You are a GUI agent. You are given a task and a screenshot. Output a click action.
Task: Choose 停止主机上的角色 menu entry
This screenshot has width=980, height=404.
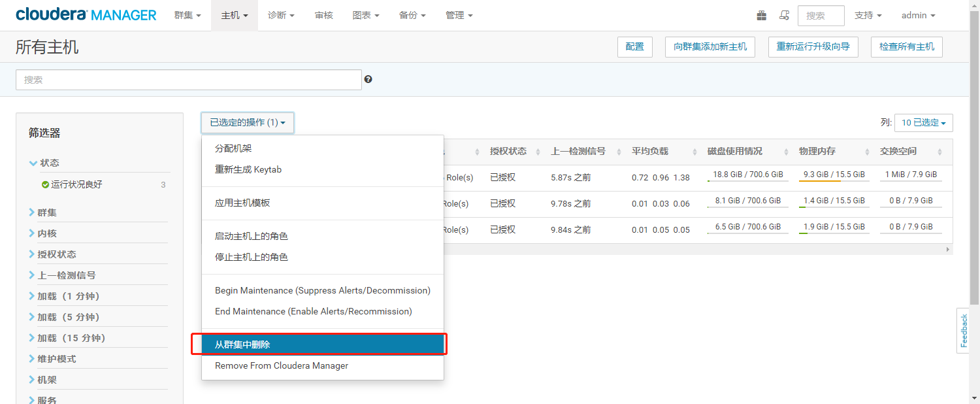coord(323,257)
